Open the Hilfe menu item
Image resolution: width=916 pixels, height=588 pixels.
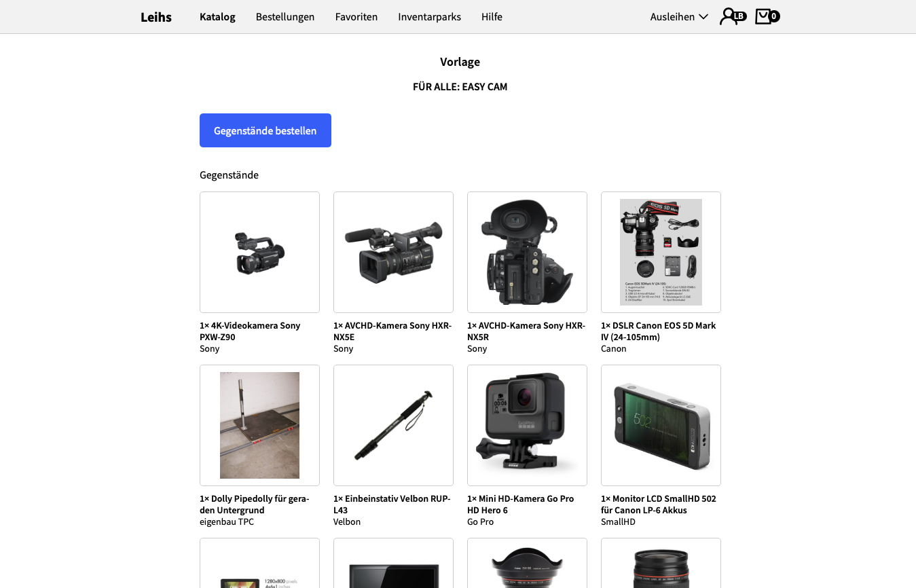pyautogui.click(x=492, y=17)
